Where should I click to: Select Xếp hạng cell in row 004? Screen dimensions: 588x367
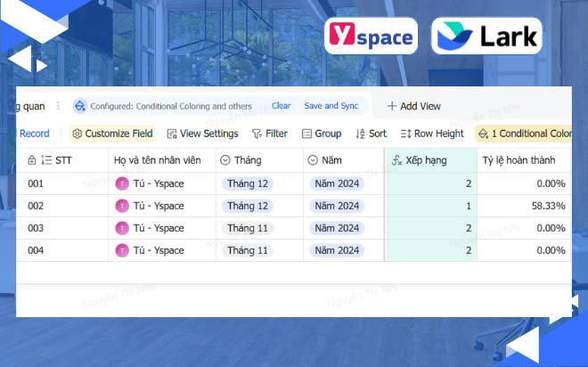[x=432, y=250]
